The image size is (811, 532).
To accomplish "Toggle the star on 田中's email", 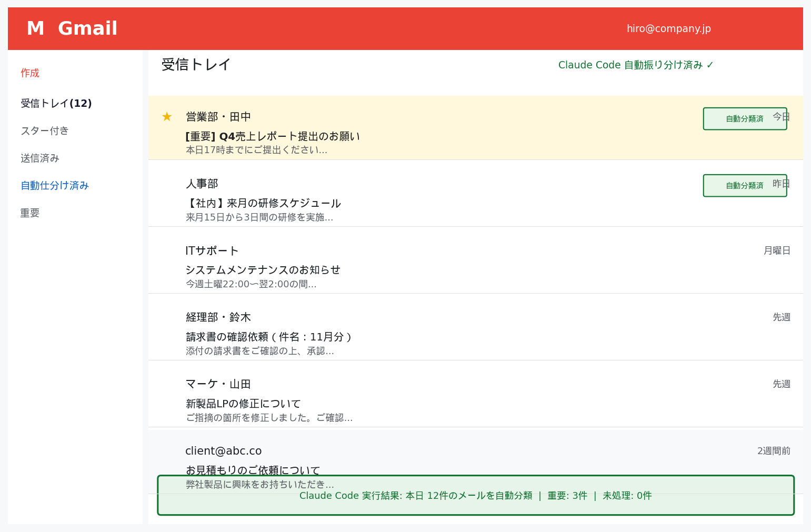I will pyautogui.click(x=167, y=116).
